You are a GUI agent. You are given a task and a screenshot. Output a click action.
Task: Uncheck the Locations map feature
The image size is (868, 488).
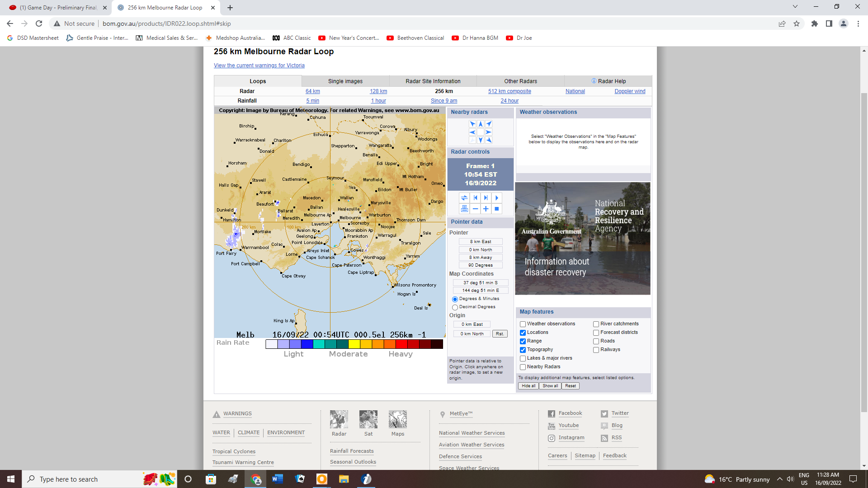[523, 333]
